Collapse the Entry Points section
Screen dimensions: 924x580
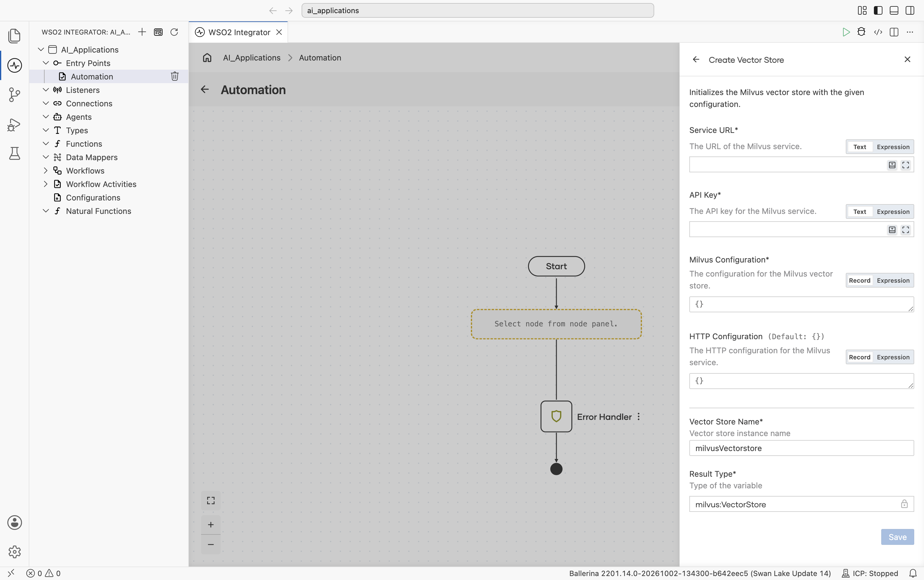click(x=46, y=63)
